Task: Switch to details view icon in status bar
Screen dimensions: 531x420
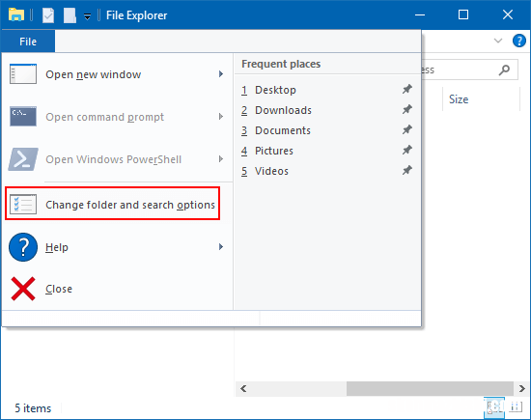Action: pyautogui.click(x=494, y=406)
